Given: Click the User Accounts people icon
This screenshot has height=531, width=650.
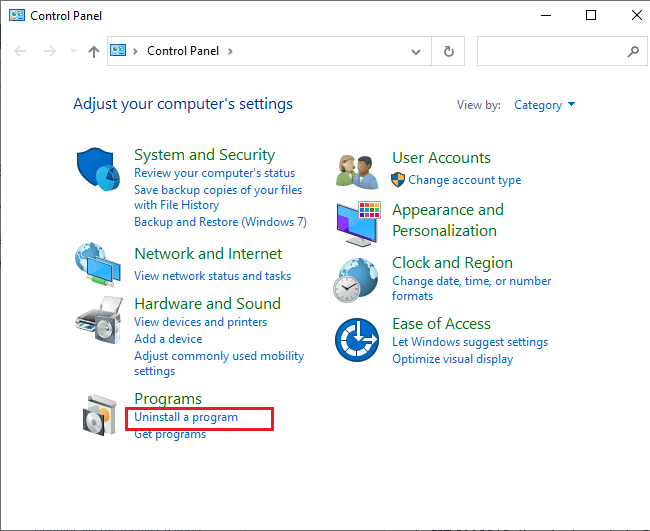Looking at the screenshot, I should point(357,172).
